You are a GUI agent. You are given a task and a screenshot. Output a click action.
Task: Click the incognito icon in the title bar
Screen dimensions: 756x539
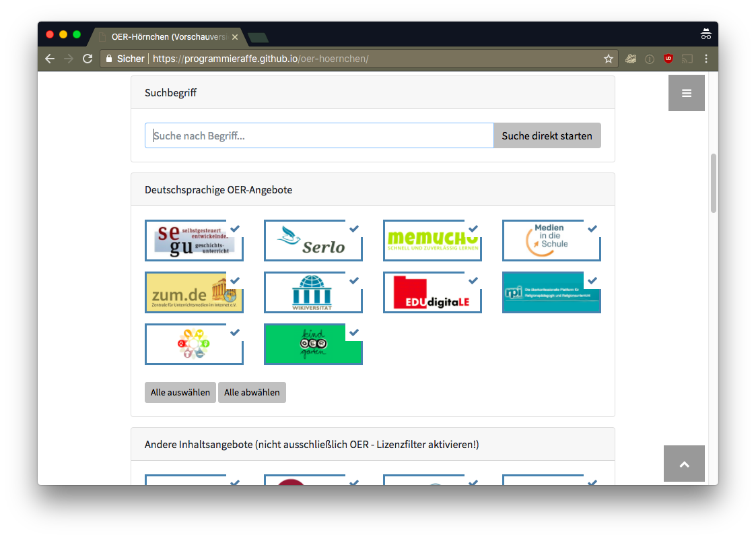(x=706, y=34)
